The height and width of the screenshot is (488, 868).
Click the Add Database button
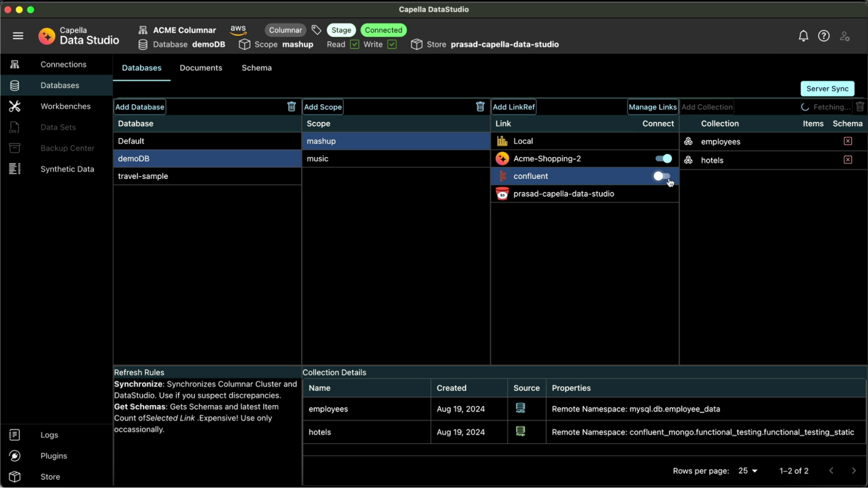click(140, 107)
